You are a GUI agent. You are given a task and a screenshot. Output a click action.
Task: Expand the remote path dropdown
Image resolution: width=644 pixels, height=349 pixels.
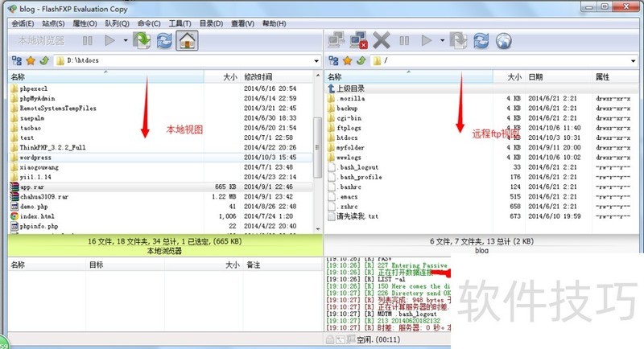(x=634, y=61)
